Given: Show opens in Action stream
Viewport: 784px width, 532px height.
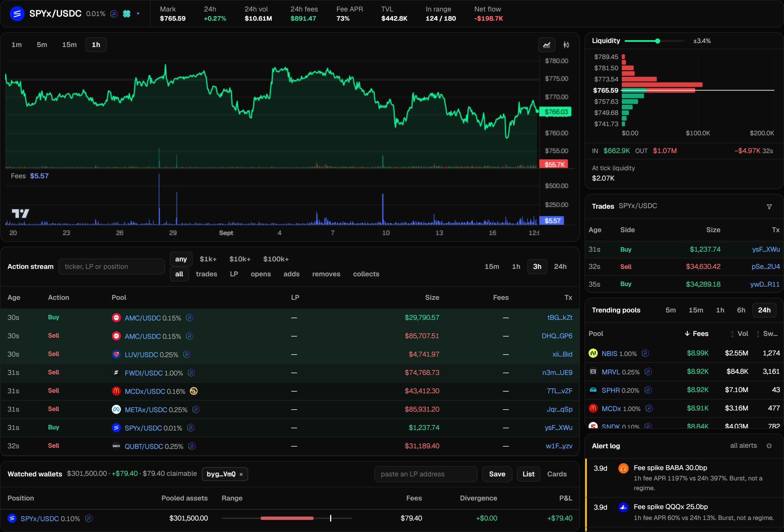Looking at the screenshot, I should point(260,274).
